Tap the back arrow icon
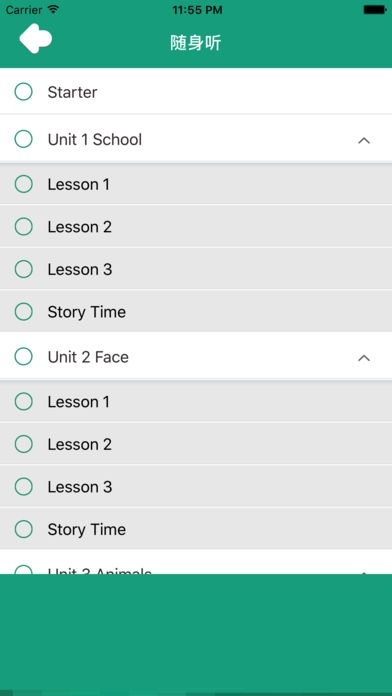The height and width of the screenshot is (696, 392). click(36, 39)
